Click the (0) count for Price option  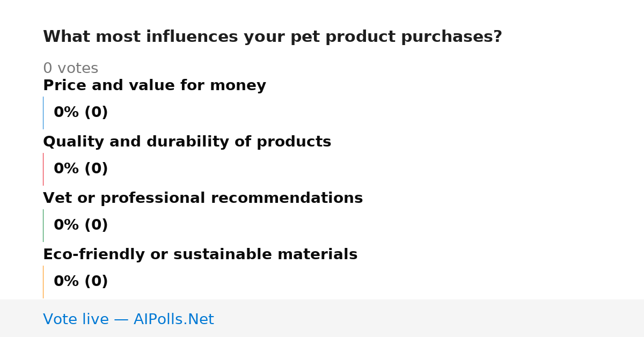(96, 113)
